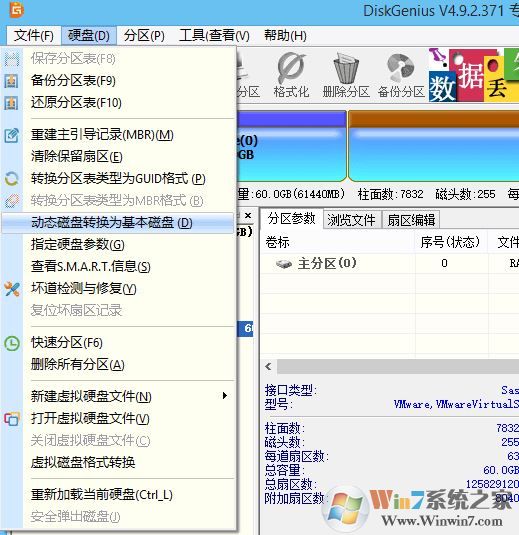Image resolution: width=519 pixels, height=535 pixels.
Task: Click the icon beside 打开虚拟硬盘文件
Action: click(12, 419)
